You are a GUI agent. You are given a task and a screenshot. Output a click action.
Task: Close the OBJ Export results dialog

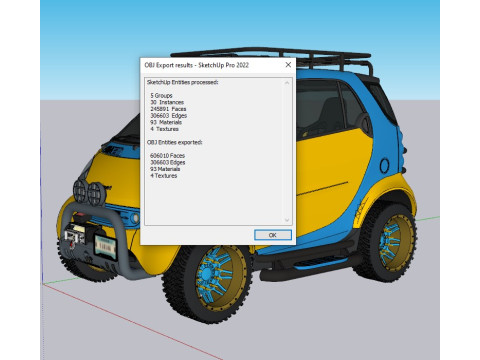288,65
